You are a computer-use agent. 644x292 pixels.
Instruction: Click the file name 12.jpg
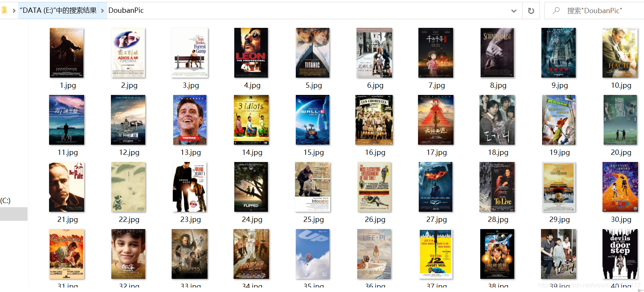pyautogui.click(x=129, y=153)
